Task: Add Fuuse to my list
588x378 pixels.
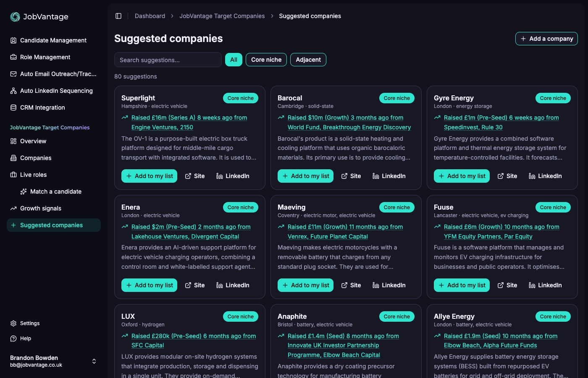Action: coord(462,285)
